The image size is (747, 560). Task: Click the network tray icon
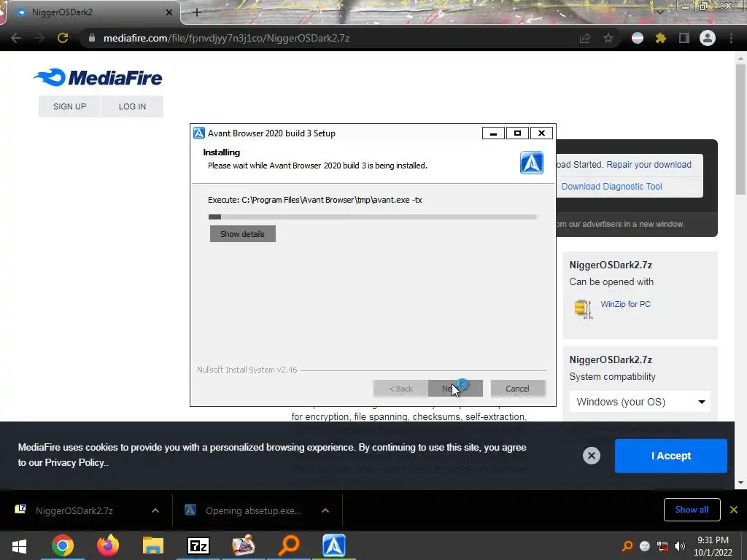(x=662, y=546)
